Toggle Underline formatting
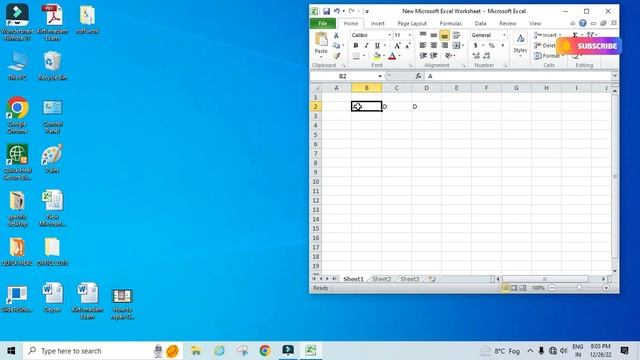 pos(377,46)
